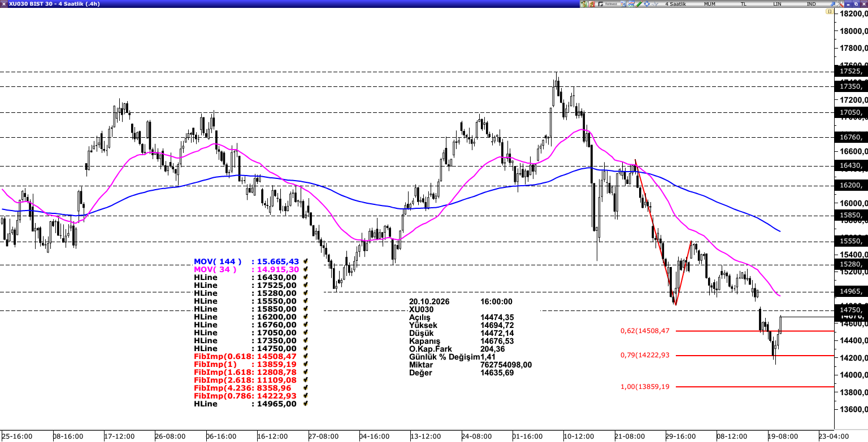Screen dimensions: 868x442
Task: Click the 16430 price level label on the axis
Action: [851, 165]
